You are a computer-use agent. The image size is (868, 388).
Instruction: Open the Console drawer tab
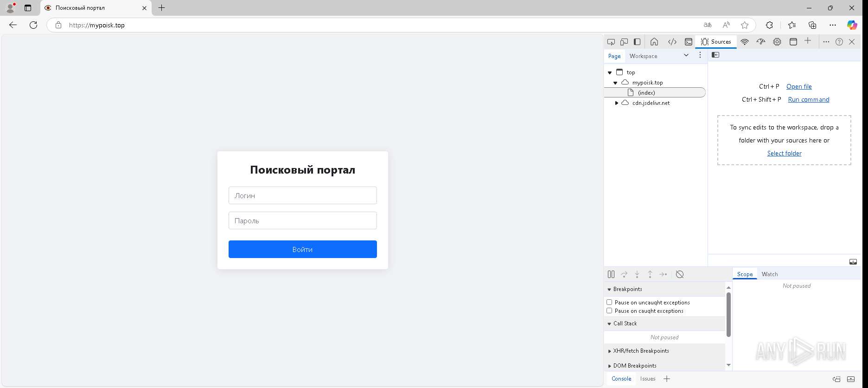click(x=621, y=379)
